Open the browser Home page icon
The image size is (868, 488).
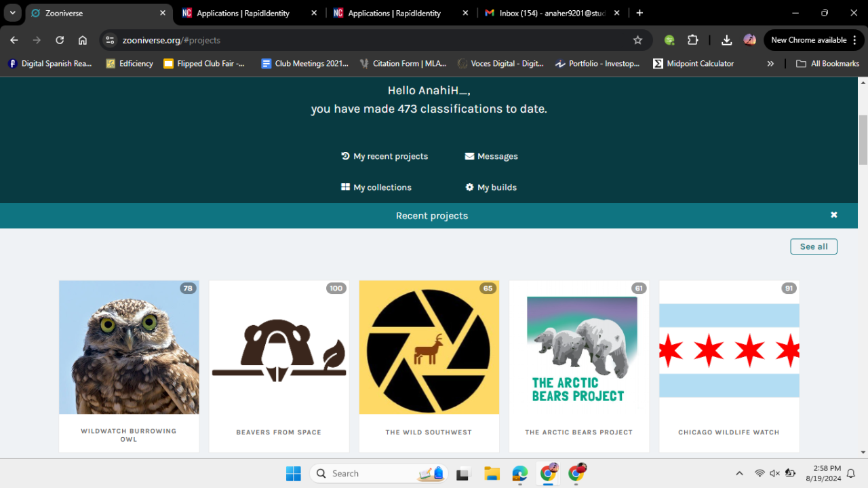(x=83, y=40)
